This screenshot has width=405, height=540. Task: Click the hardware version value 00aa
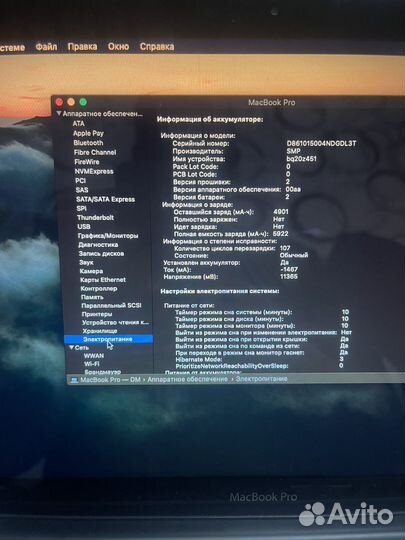coord(293,189)
